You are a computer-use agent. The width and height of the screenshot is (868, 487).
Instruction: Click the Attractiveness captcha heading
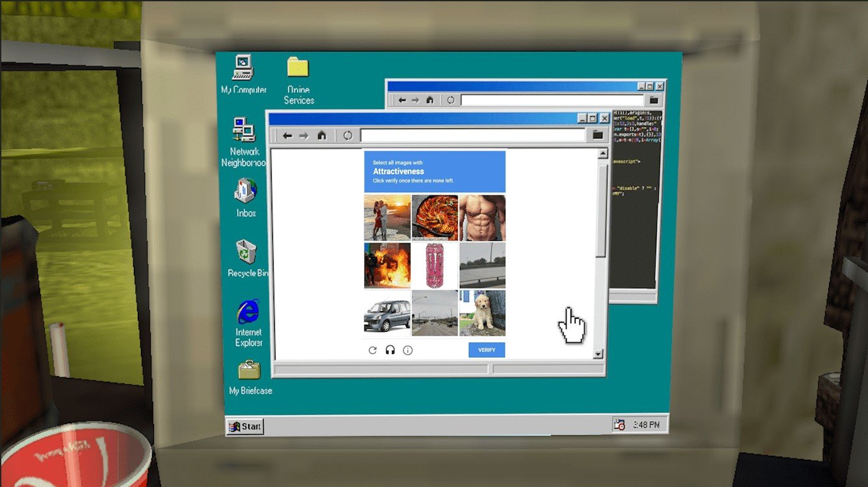point(398,171)
